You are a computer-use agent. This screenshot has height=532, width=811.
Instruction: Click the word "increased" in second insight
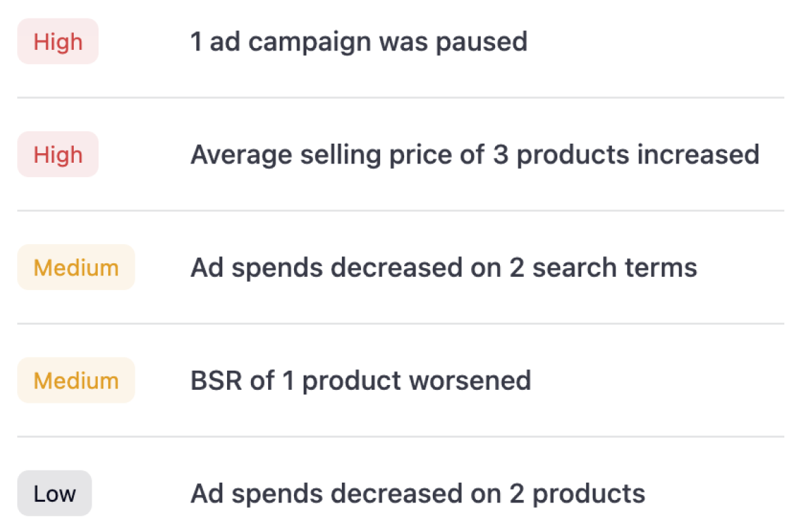pyautogui.click(x=698, y=155)
